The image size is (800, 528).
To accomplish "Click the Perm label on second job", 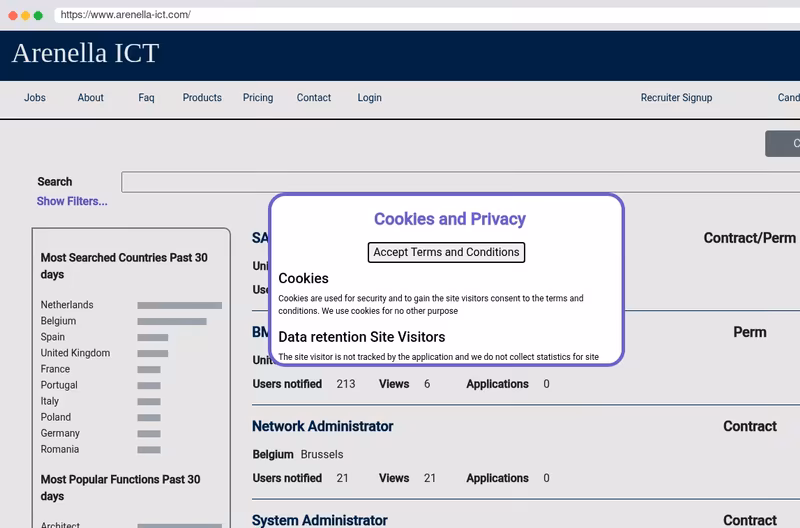I will point(749,332).
